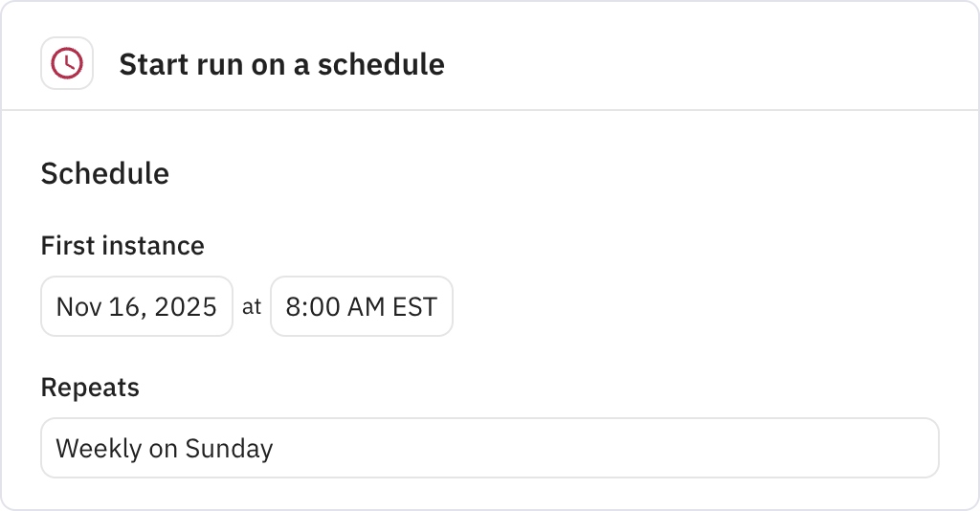Open the Nov 16, 2025 date picker
The image size is (980, 511).
tap(137, 306)
